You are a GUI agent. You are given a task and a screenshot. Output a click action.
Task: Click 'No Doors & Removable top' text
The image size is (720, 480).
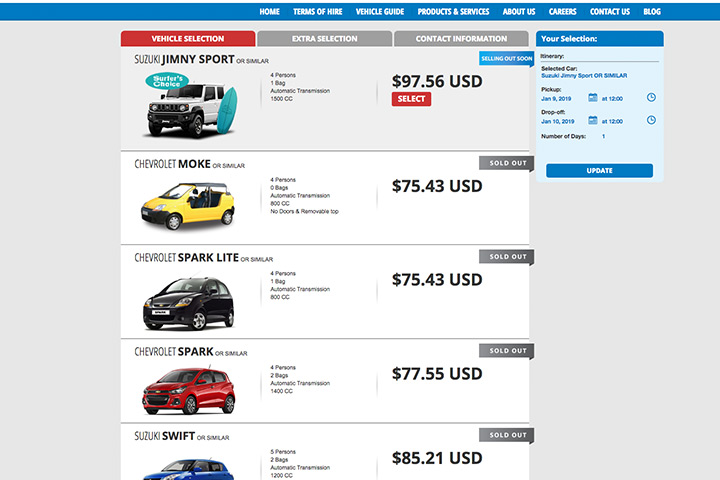pyautogui.click(x=304, y=211)
